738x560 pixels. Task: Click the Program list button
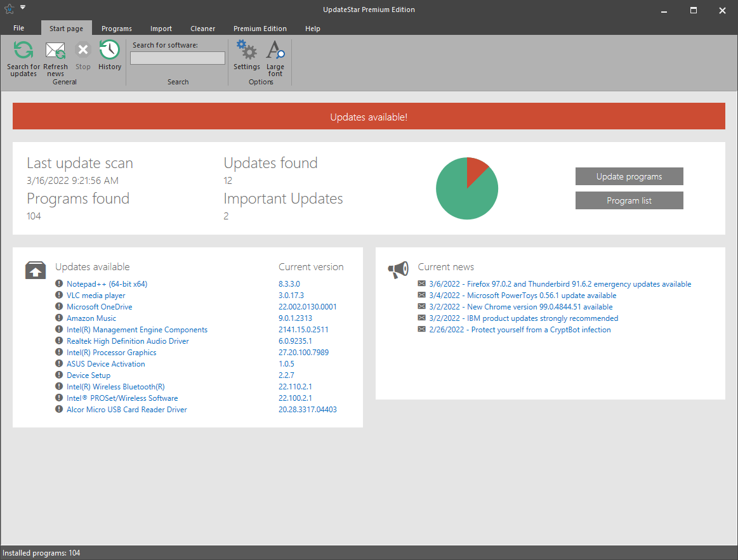[629, 200]
